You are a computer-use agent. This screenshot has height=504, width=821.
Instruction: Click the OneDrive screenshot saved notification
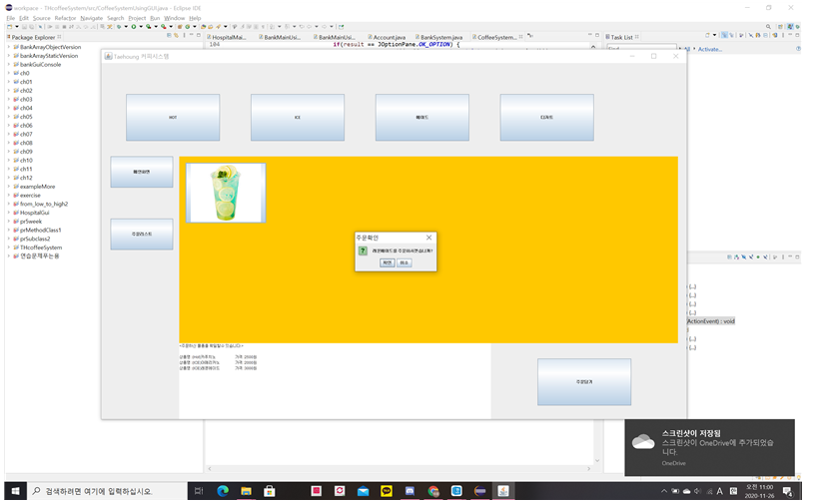[709, 447]
